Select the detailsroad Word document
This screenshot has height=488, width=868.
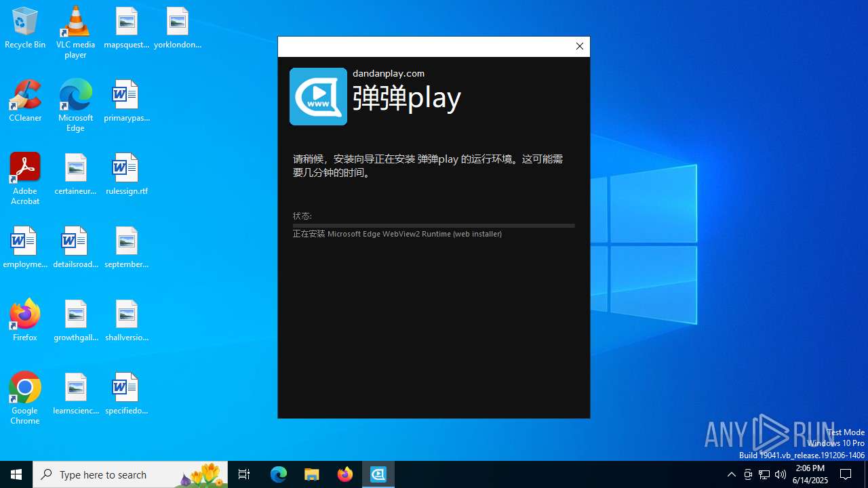75,248
